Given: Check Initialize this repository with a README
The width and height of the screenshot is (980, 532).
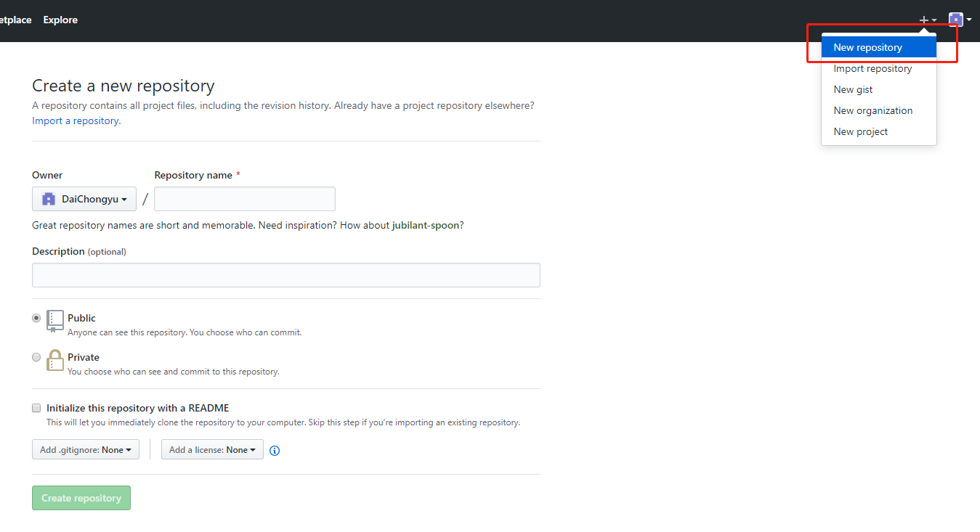Looking at the screenshot, I should [x=36, y=408].
